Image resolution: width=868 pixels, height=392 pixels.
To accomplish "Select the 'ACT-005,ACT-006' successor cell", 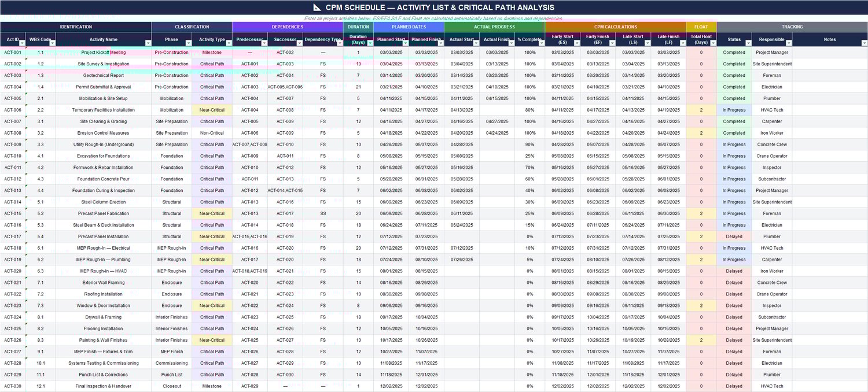I will tap(285, 87).
